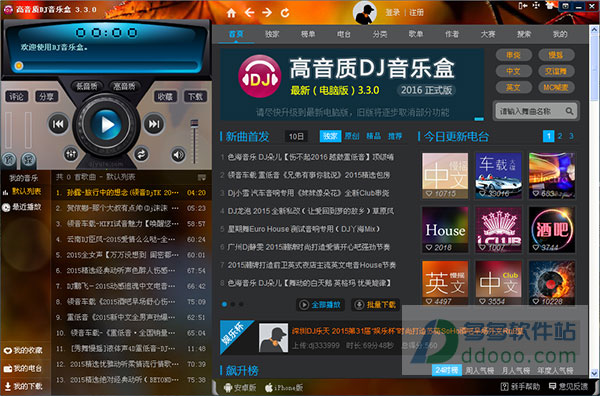This screenshot has width=600, height=396.
Task: Open 我的下载 my downloads
Action: tap(23, 386)
